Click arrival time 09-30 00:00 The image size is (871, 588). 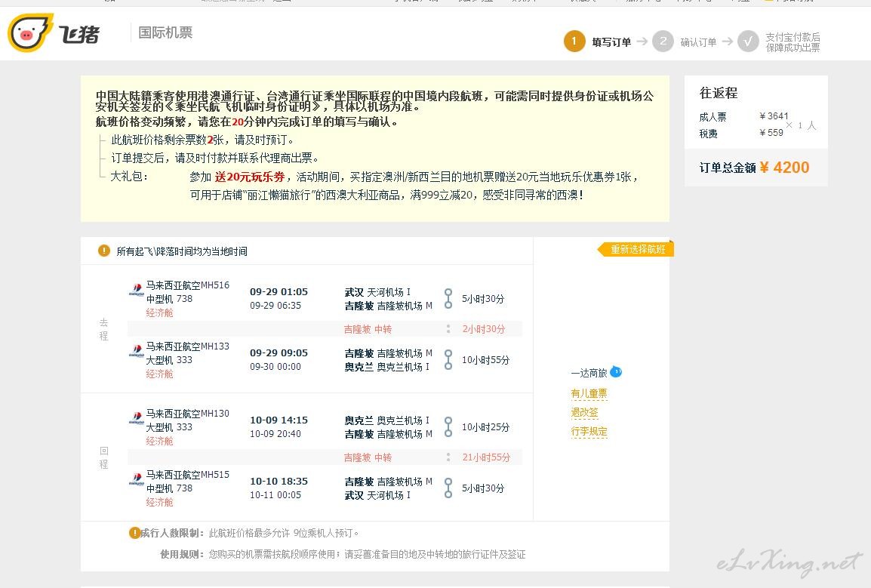(x=275, y=367)
